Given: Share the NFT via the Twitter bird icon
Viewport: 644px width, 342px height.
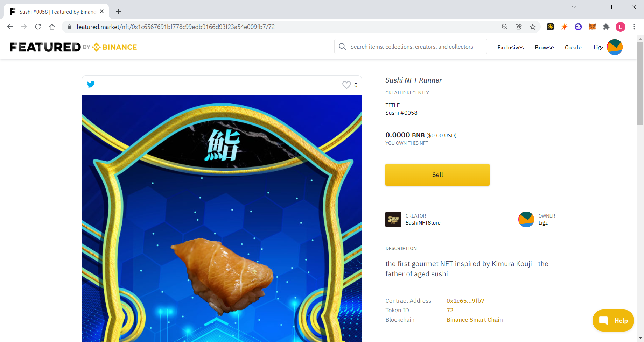Looking at the screenshot, I should point(91,84).
